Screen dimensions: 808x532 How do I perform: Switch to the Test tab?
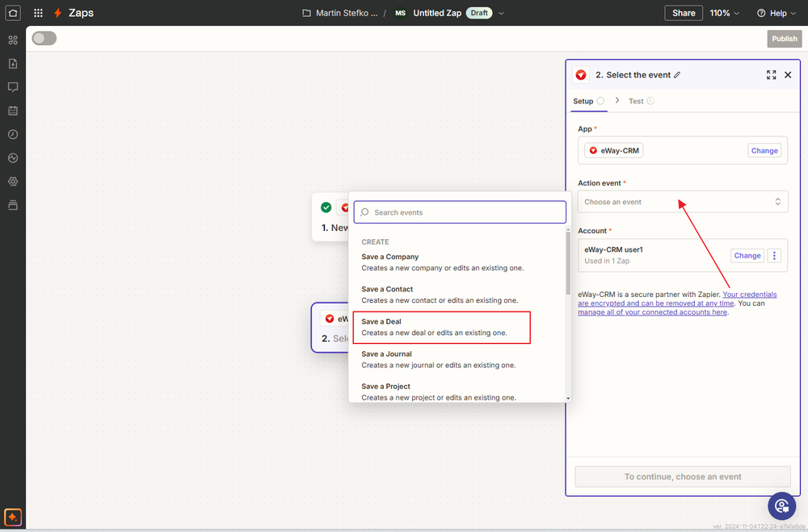pyautogui.click(x=641, y=102)
